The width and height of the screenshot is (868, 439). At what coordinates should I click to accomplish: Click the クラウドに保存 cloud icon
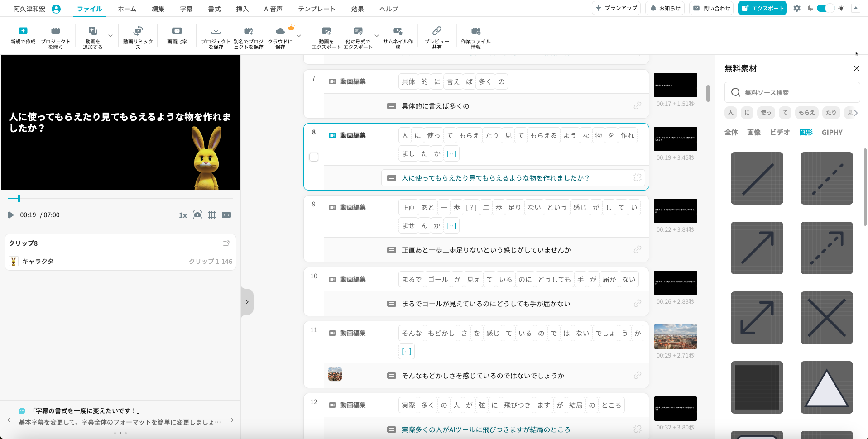pos(280,31)
